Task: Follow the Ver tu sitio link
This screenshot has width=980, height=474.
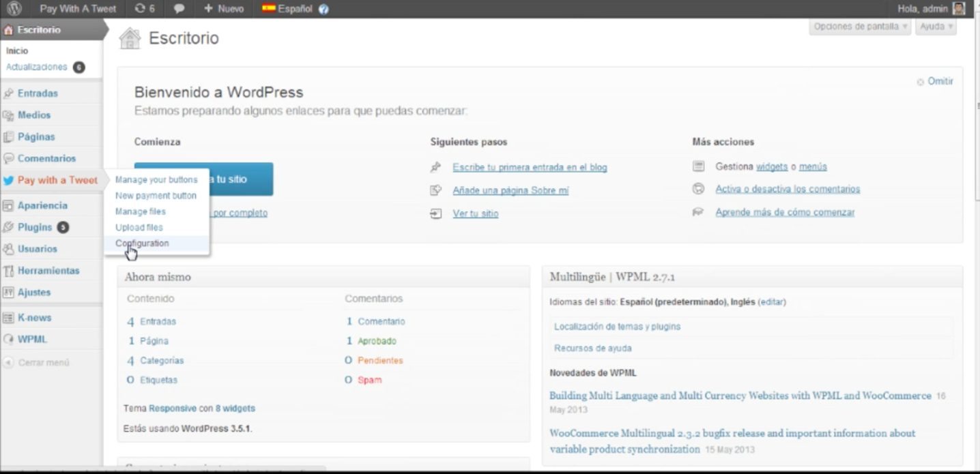Action: pos(476,213)
